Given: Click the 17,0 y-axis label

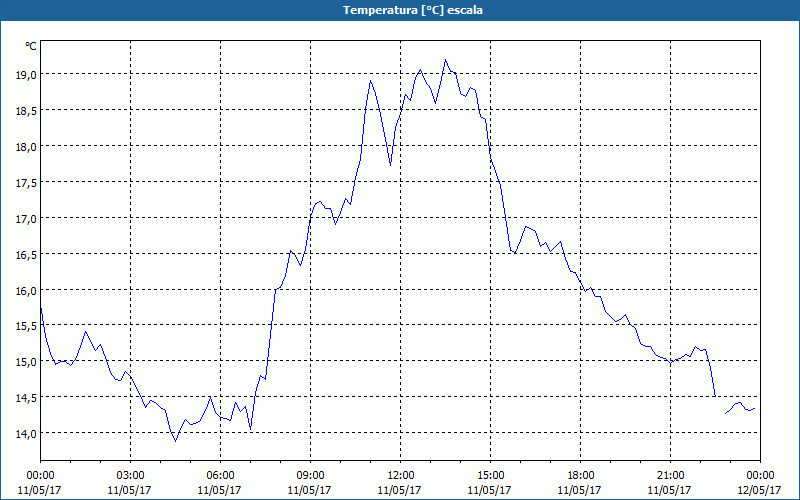Looking at the screenshot, I should click(27, 218).
